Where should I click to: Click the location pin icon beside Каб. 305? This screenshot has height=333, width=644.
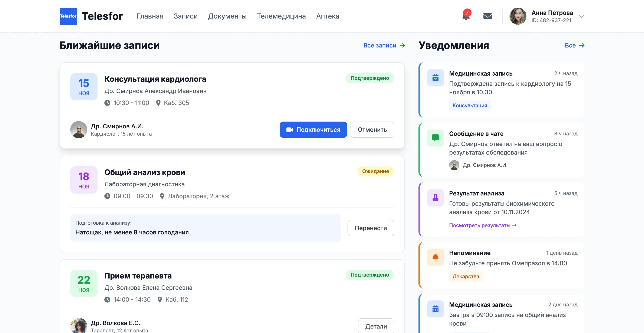(158, 103)
